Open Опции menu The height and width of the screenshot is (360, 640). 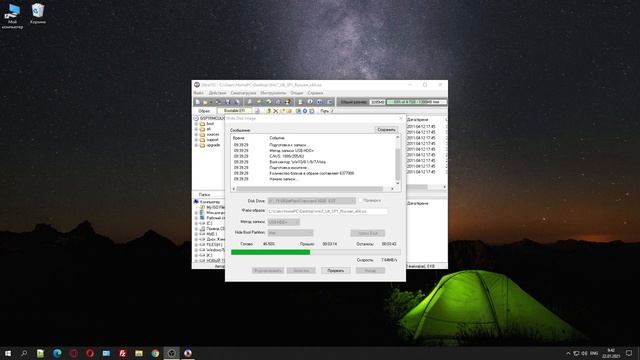[x=297, y=93]
